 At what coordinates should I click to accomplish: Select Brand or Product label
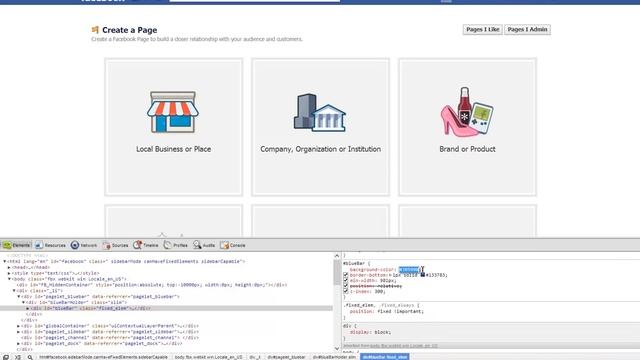pos(467,149)
